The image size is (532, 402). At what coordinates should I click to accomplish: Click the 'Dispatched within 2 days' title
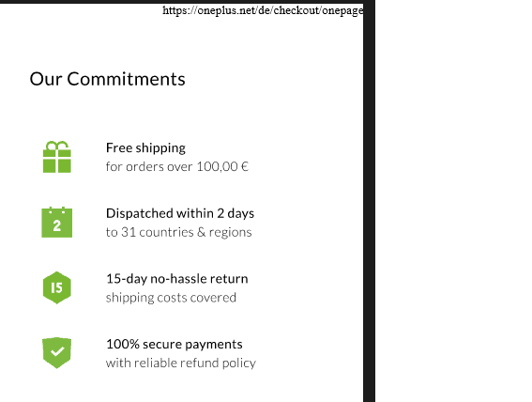point(180,213)
